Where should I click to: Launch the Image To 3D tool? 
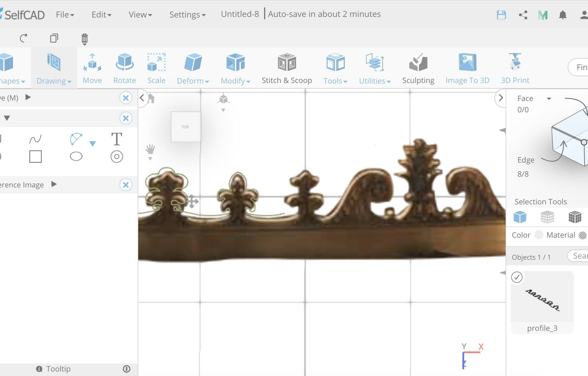pos(468,68)
